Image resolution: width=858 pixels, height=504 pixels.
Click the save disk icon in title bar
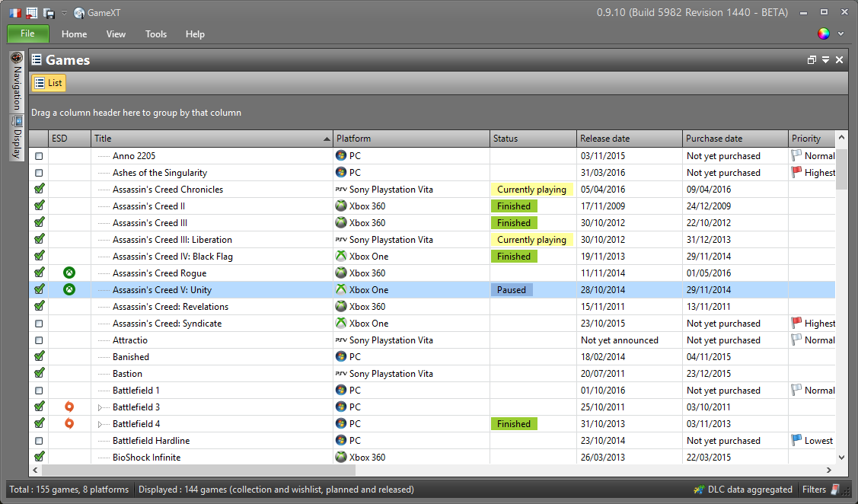click(x=49, y=12)
